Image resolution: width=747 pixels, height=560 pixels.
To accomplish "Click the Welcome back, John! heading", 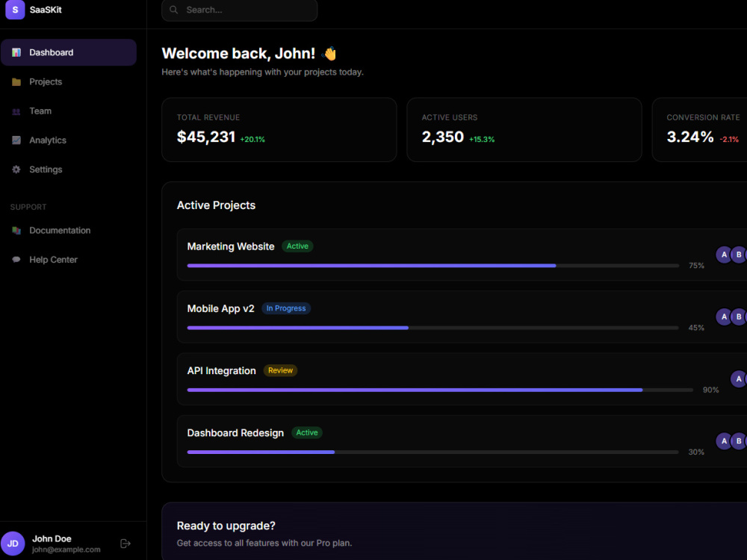I will click(x=238, y=53).
